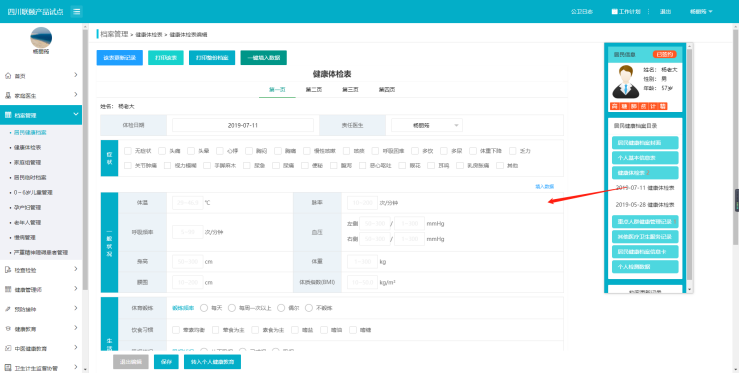
Task: Click the 填入数据 link above vitals
Action: 545,187
